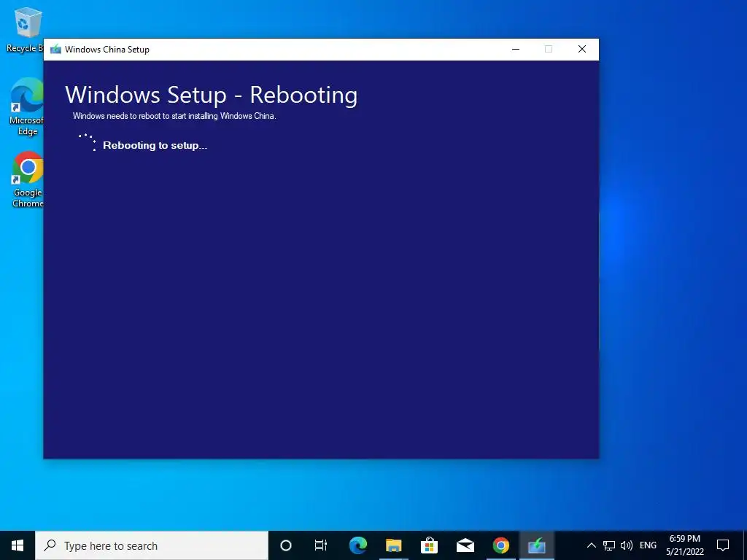Minimize the Windows China Setup window
747x560 pixels.
(x=516, y=49)
